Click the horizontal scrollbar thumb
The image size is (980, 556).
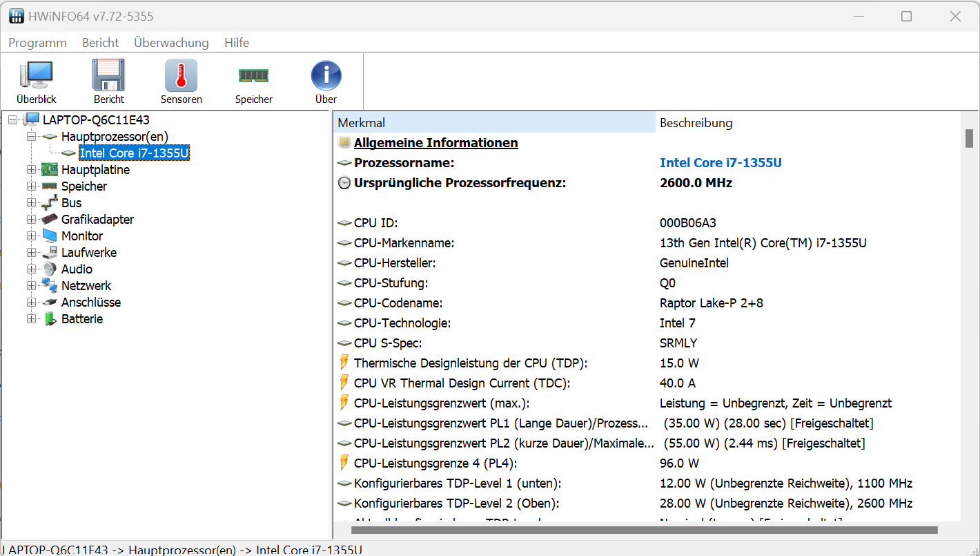(644, 530)
